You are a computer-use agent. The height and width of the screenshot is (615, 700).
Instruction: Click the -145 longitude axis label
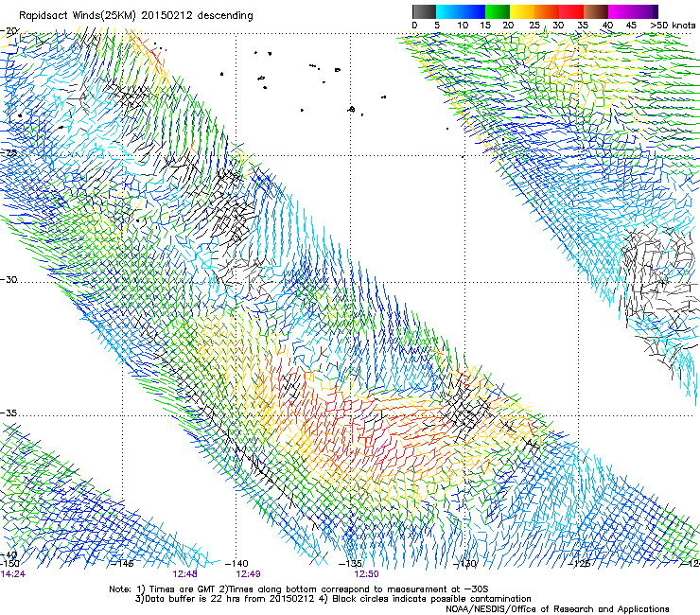[x=122, y=564]
